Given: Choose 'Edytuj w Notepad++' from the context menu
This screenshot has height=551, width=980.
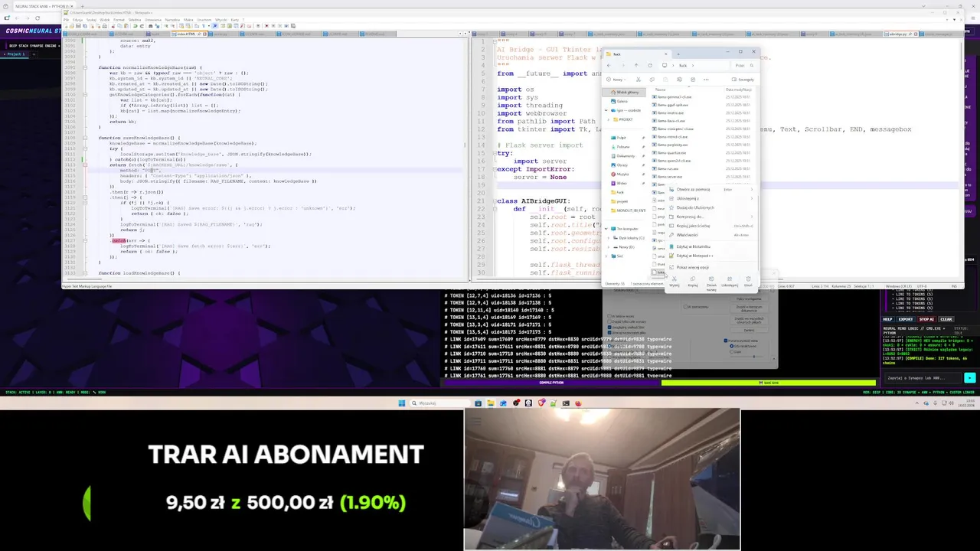Looking at the screenshot, I should [710, 256].
